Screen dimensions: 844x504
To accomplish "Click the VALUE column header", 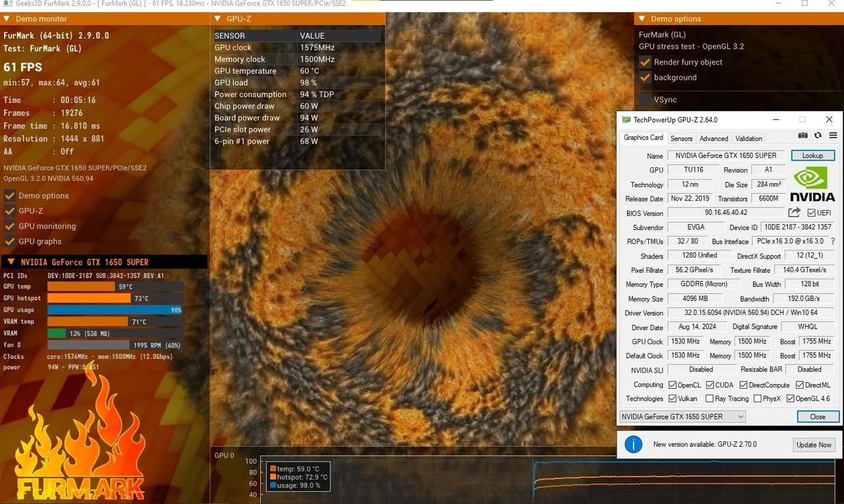I will coord(313,36).
